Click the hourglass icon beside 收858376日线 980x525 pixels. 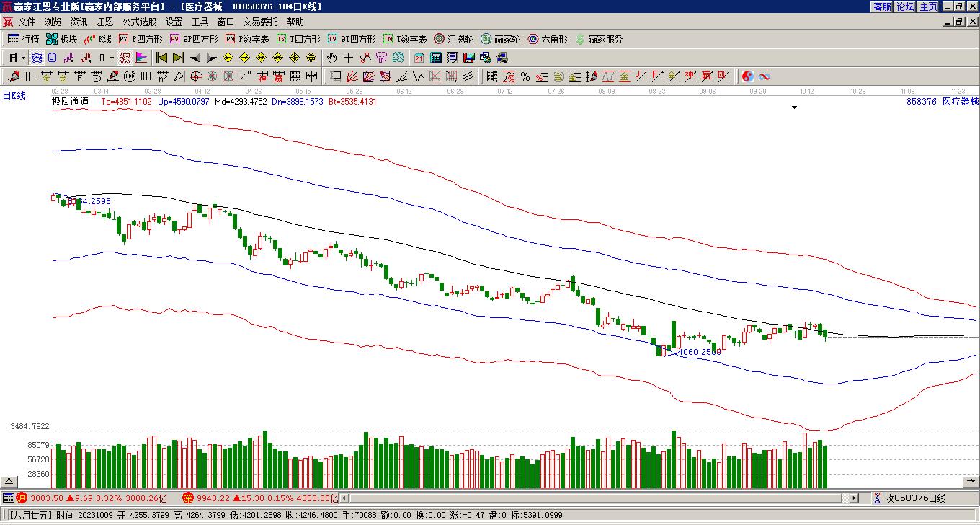(877, 498)
